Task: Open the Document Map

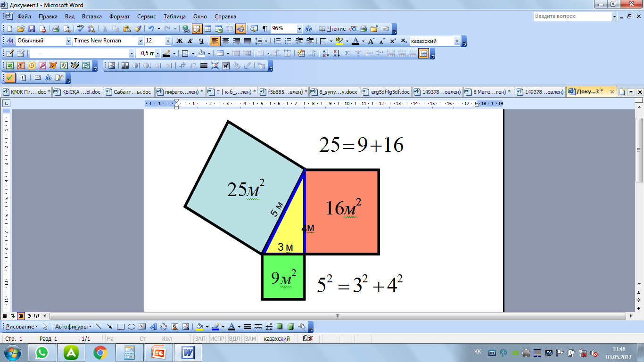Action: pos(255,29)
